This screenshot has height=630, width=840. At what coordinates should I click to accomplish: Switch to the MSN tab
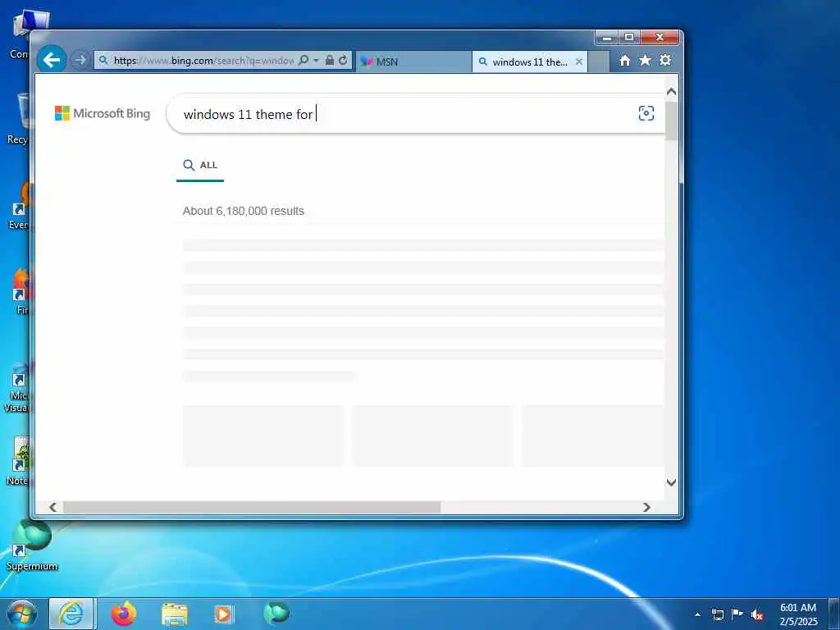coord(413,62)
